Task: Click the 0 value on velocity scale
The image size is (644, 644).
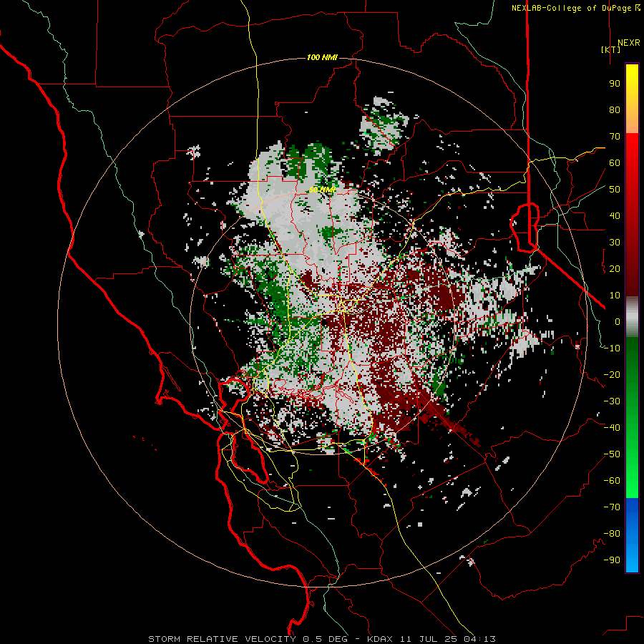Action: (618, 322)
